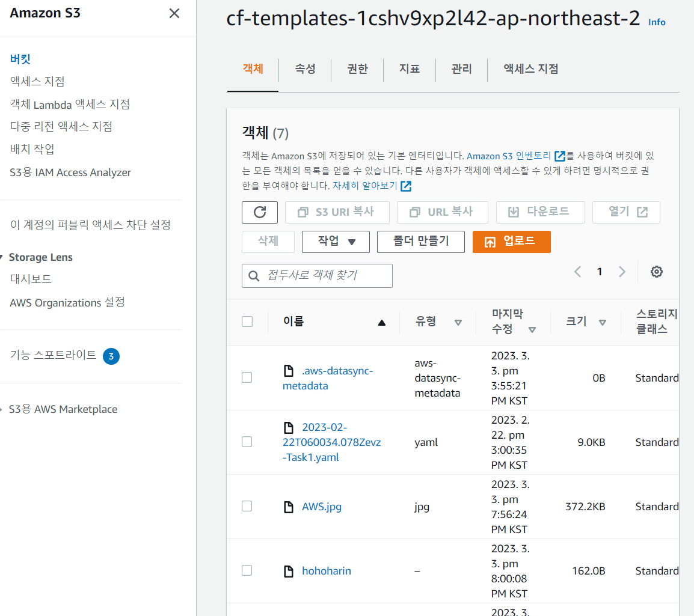This screenshot has height=616, width=694.
Task: Check the .aws-datasync-metadata row checkbox
Action: 247,377
